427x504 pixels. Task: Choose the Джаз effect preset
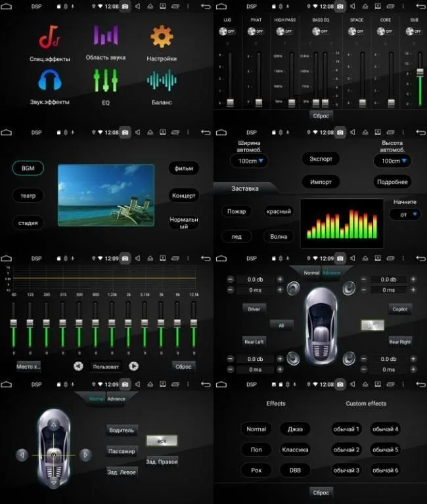click(x=295, y=429)
